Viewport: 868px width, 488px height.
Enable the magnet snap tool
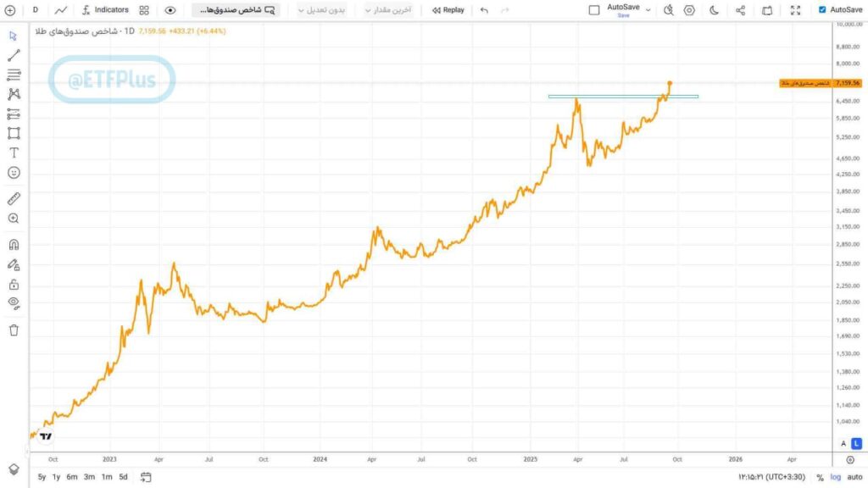pyautogui.click(x=14, y=245)
